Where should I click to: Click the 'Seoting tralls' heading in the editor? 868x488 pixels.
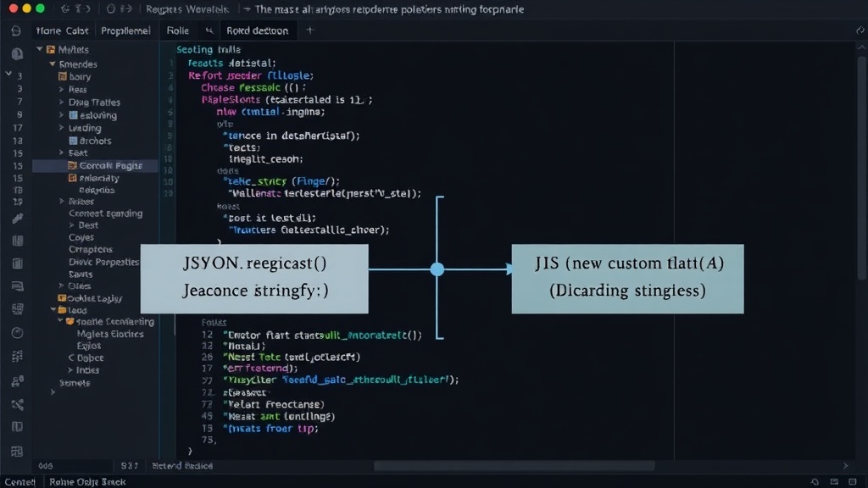209,49
